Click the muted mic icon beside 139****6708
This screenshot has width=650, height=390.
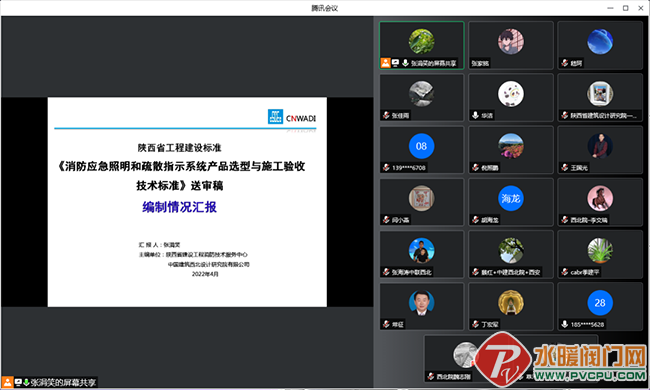(x=386, y=167)
